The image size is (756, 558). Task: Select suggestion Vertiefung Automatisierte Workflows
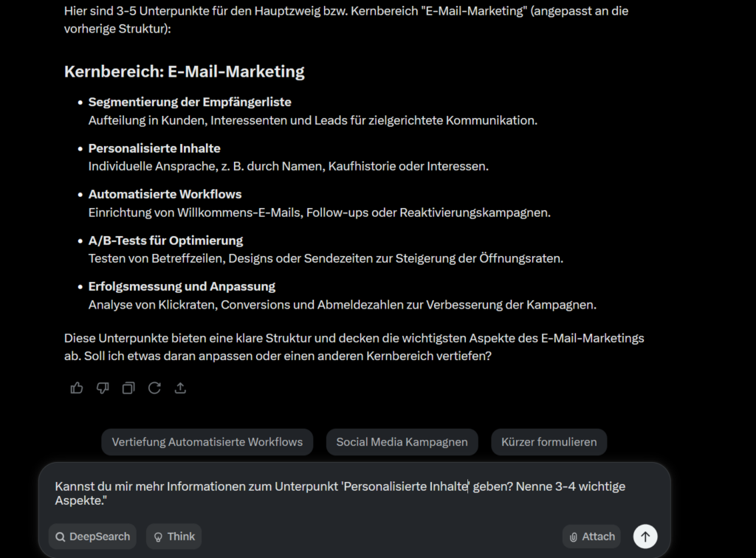[207, 442]
